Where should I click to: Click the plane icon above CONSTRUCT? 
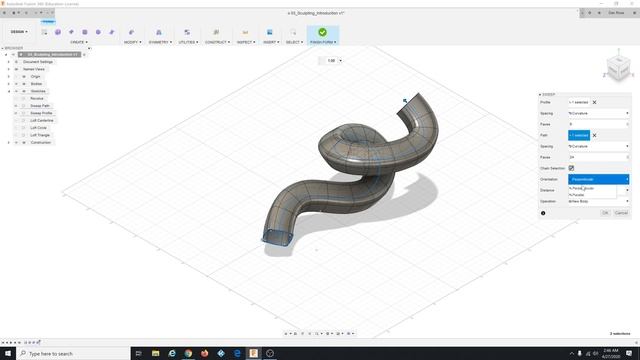[x=216, y=32]
